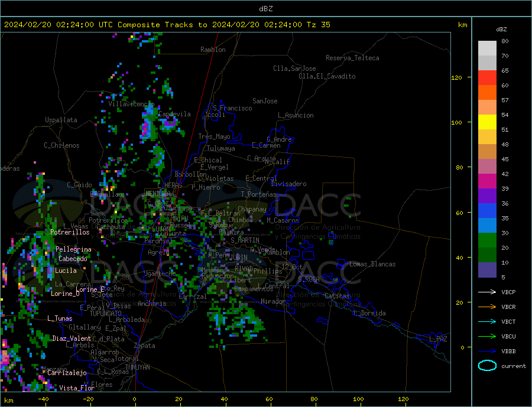Click the 'current' legend label
The image size is (532, 407).
pos(514,366)
